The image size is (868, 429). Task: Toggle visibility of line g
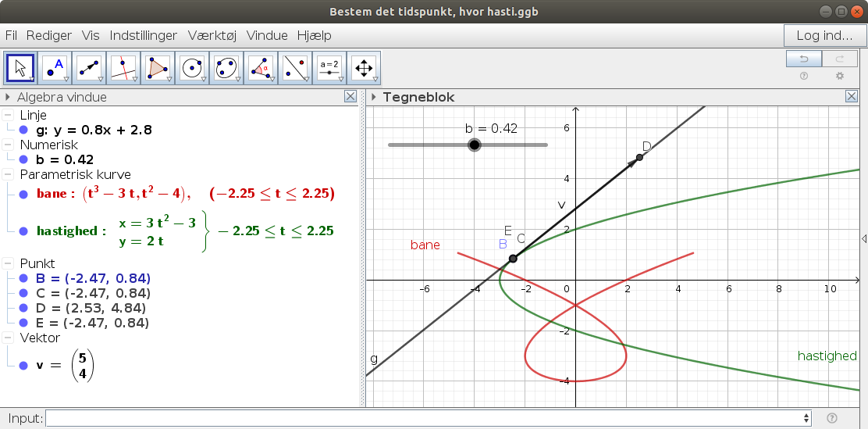pyautogui.click(x=23, y=130)
